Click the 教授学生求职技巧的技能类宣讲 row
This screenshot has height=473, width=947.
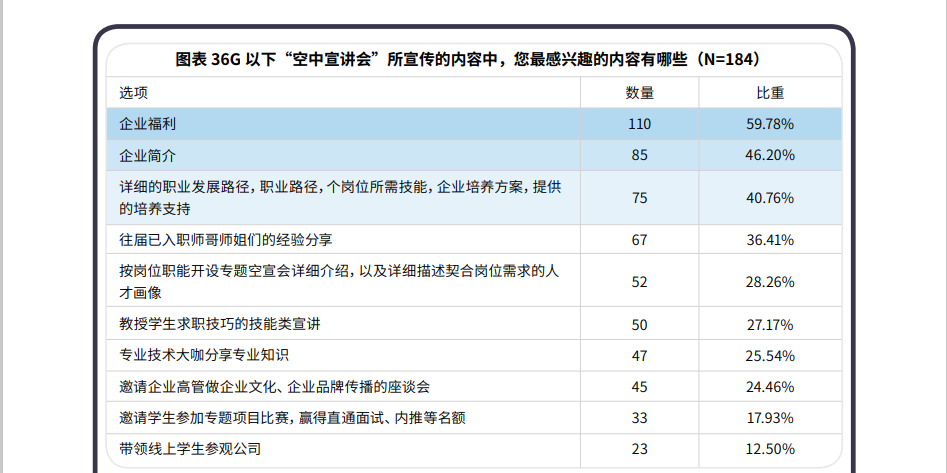click(220, 324)
